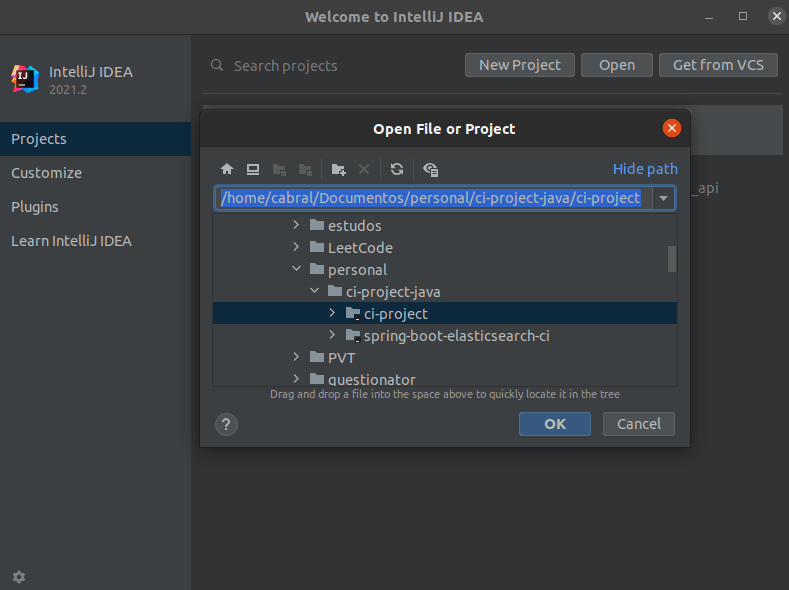Click the search magnifier icon

217,65
